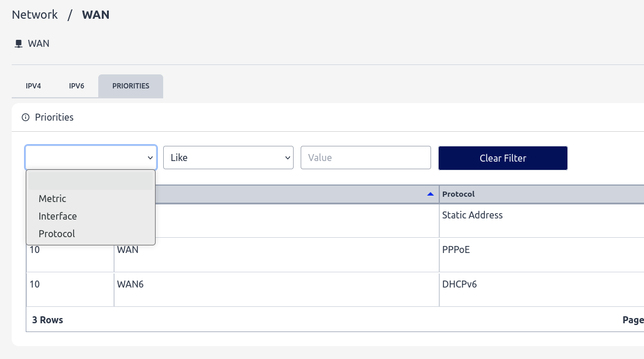Image resolution: width=644 pixels, height=359 pixels.
Task: Click the Priorities section heading
Action: point(54,117)
